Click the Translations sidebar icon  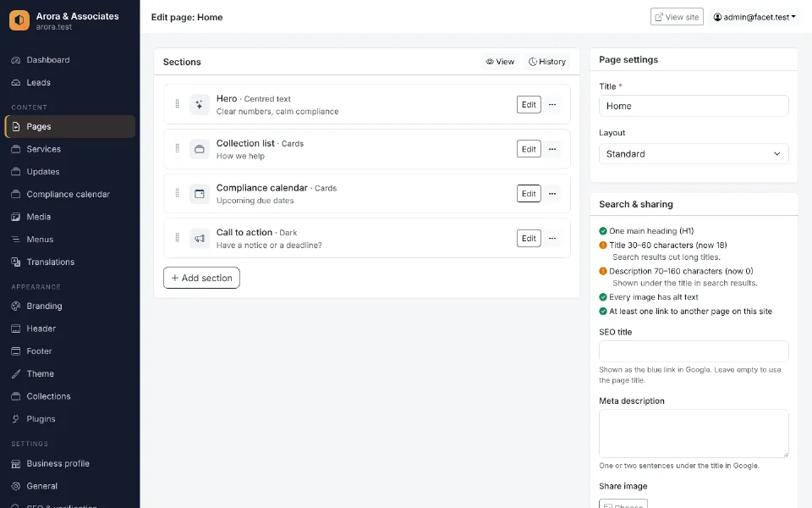16,262
